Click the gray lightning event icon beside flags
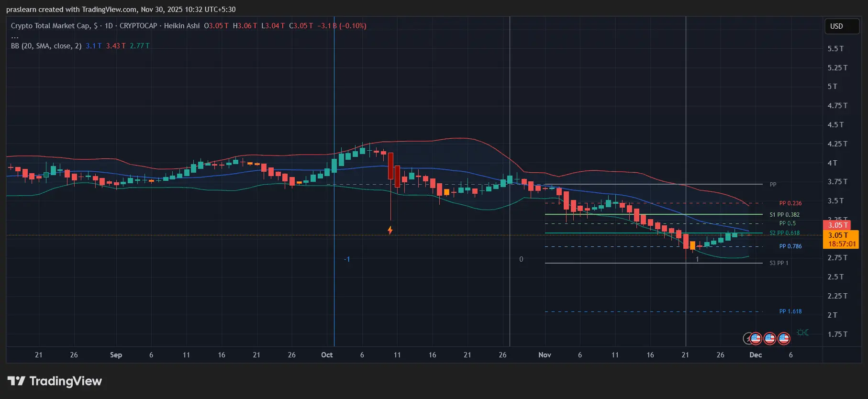 (x=747, y=339)
